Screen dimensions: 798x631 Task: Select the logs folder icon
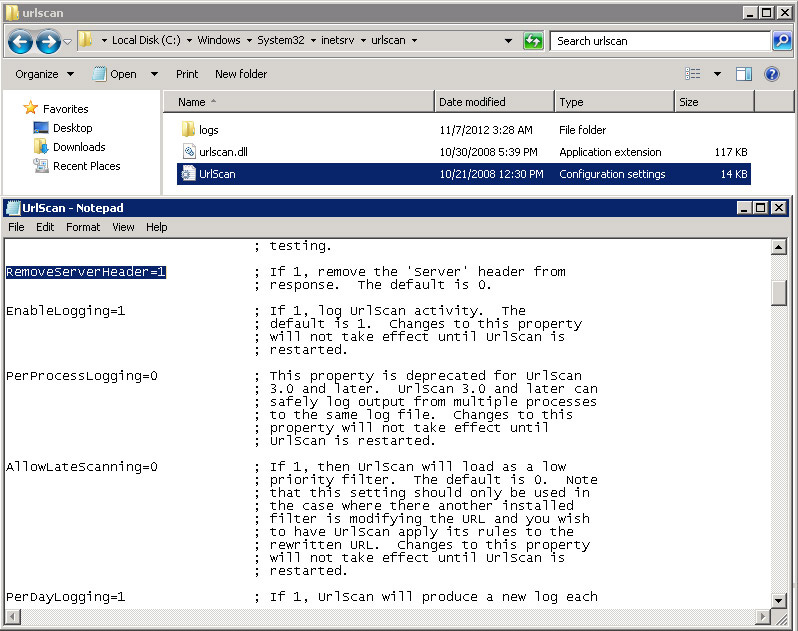click(188, 129)
